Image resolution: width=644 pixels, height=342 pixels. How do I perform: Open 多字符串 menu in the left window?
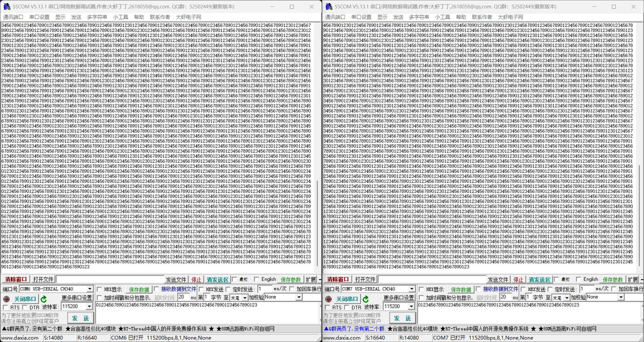97,17
